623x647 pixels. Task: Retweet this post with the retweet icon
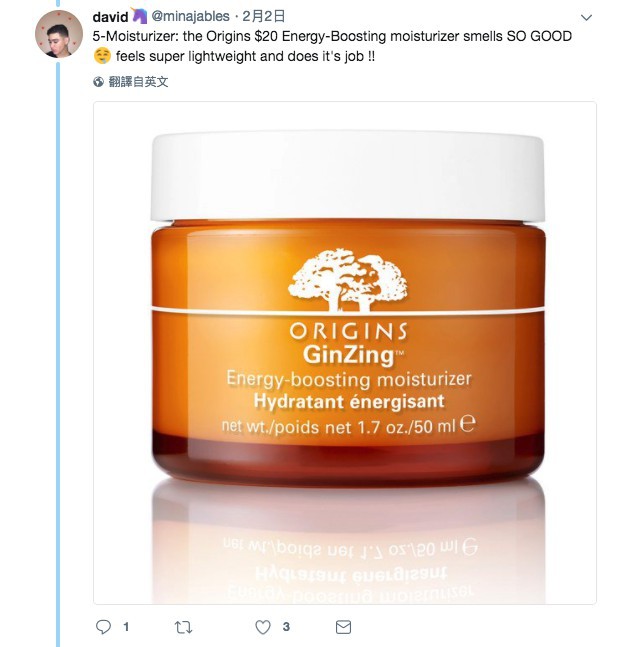(183, 627)
